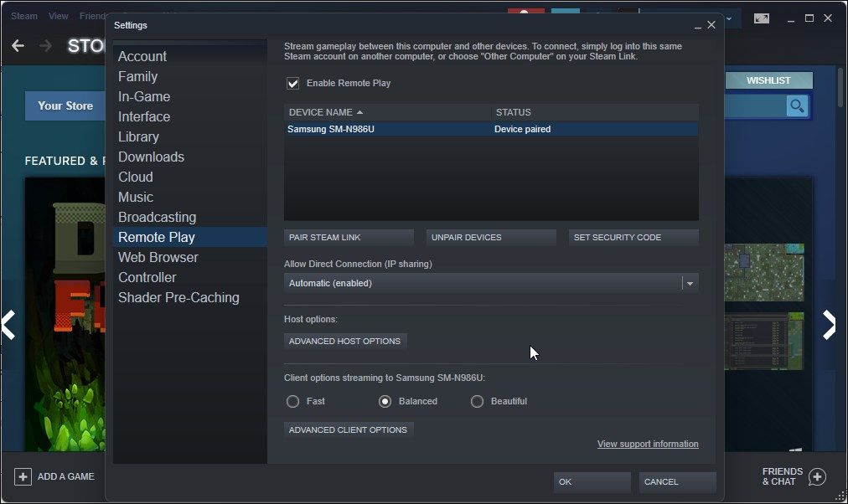Click the right carousel arrow on the featured banner
This screenshot has height=504, width=848.
click(829, 325)
